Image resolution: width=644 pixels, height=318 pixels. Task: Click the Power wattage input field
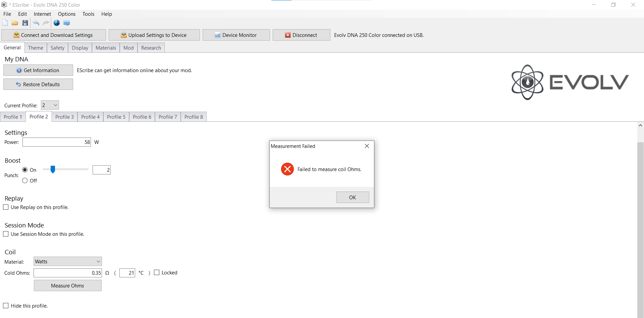click(x=57, y=142)
